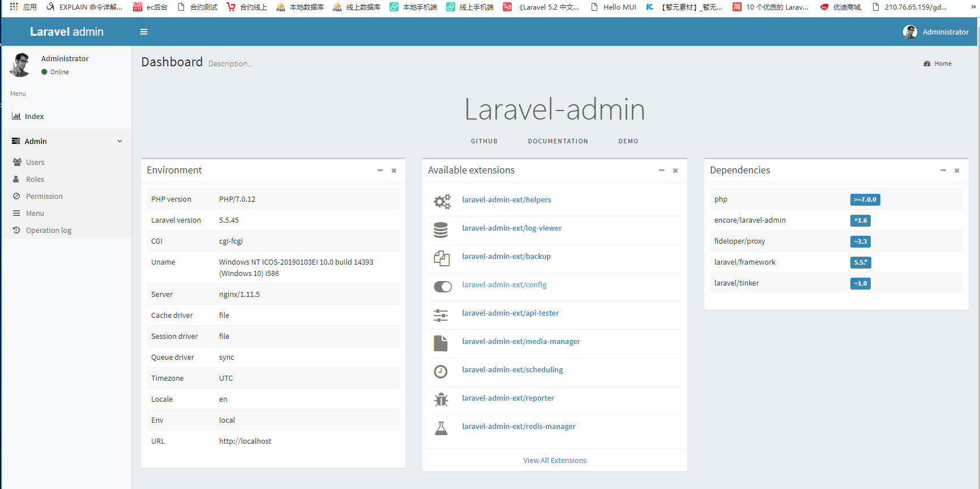
Task: Click the redis-manager flask icon
Action: coord(441,428)
